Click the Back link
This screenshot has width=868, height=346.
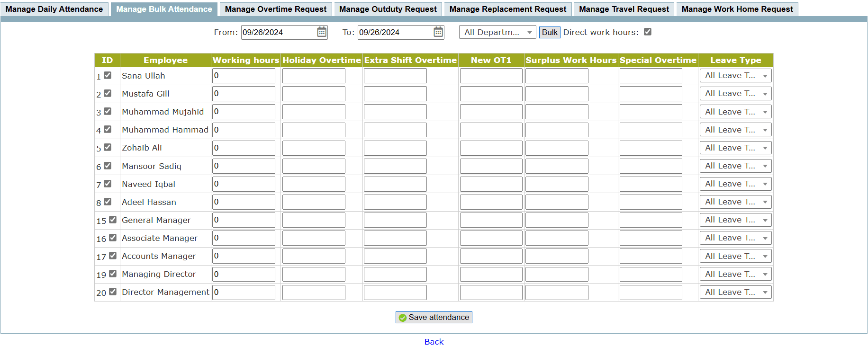(434, 342)
